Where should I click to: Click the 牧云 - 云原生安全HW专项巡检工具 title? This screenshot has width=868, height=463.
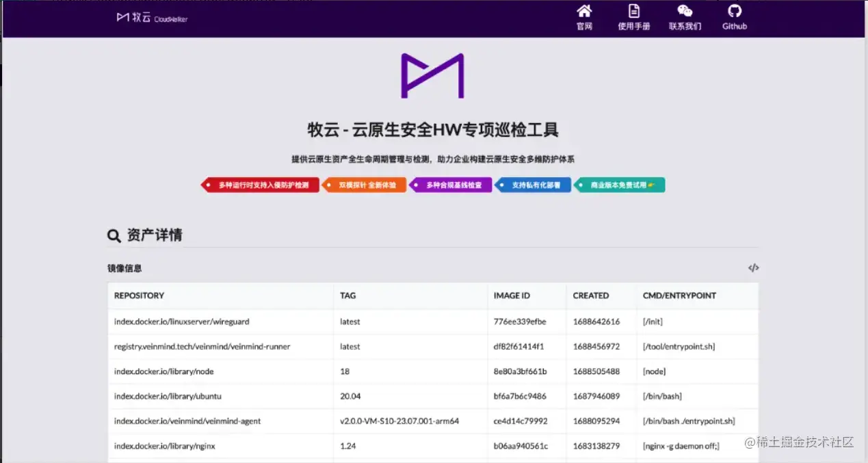(x=433, y=129)
